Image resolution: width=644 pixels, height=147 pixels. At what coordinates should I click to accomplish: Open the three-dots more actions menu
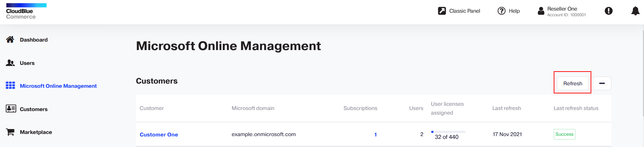pyautogui.click(x=602, y=84)
